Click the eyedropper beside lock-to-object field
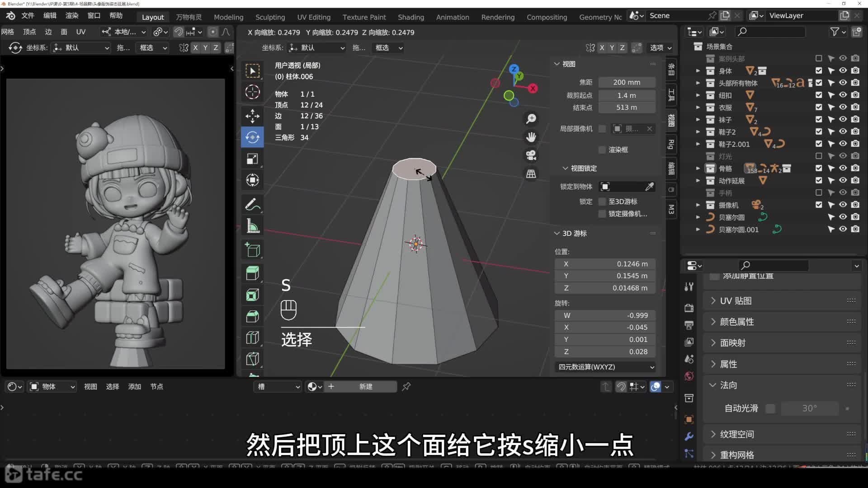 pyautogui.click(x=649, y=187)
